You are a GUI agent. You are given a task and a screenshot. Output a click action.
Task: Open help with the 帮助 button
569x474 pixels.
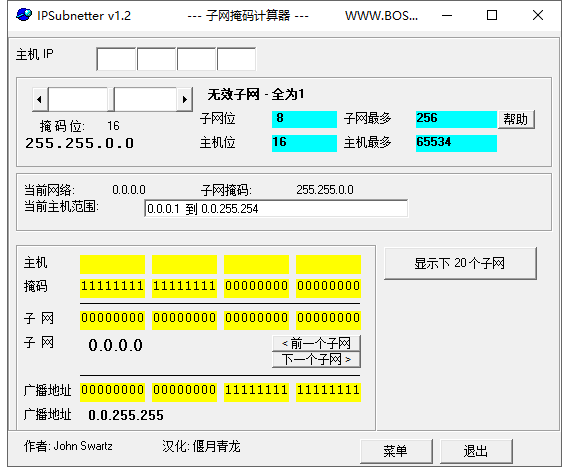pos(516,119)
